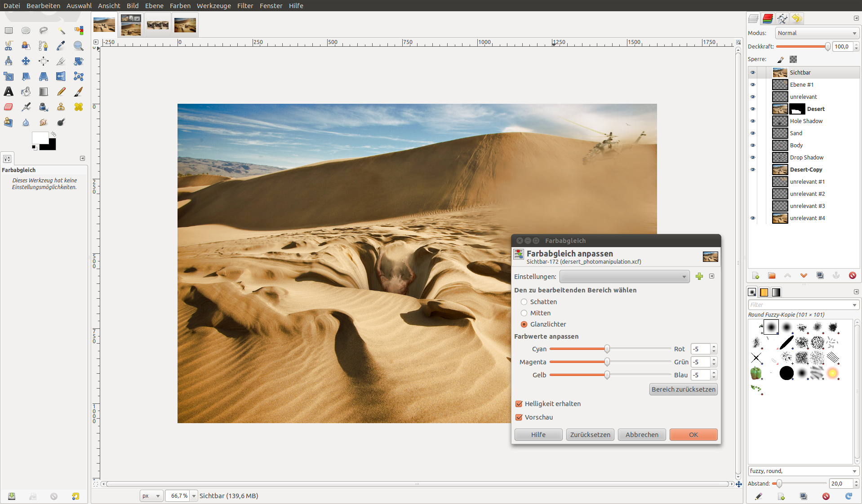Delete layer using red icon in layers panel
Viewport: 862px width, 504px height.
852,275
